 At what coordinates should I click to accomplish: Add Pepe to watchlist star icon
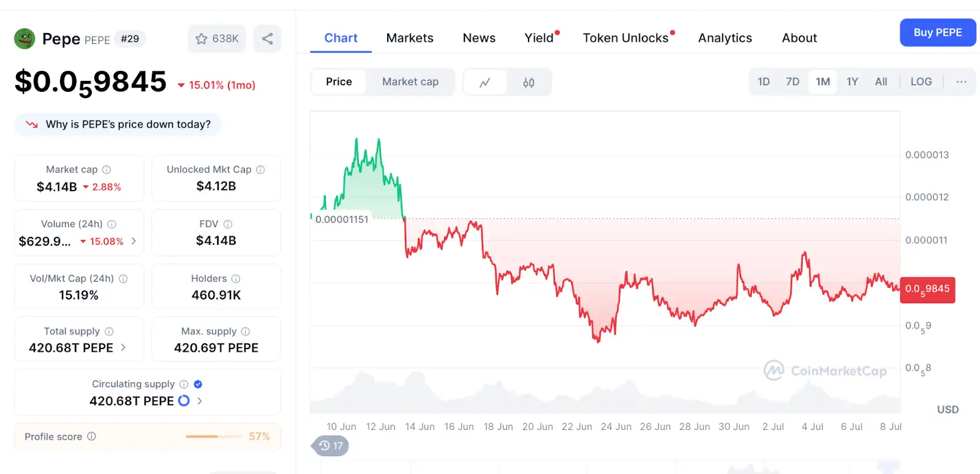click(x=202, y=39)
